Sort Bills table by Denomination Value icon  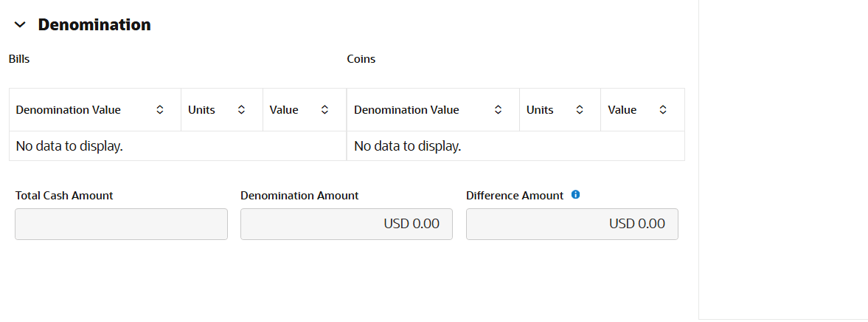[x=160, y=110]
